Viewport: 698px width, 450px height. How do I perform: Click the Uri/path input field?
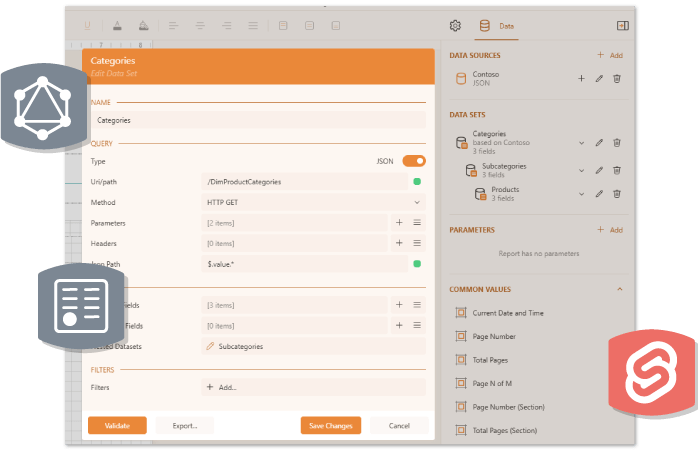pos(304,182)
